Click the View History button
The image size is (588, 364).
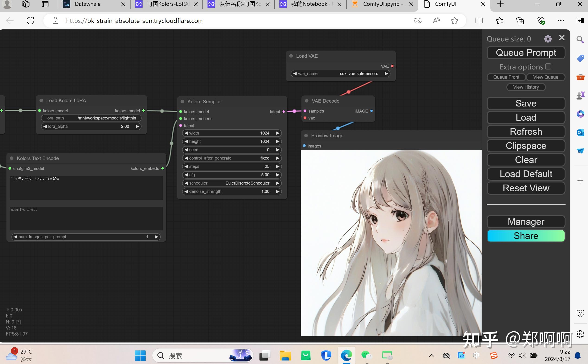526,87
